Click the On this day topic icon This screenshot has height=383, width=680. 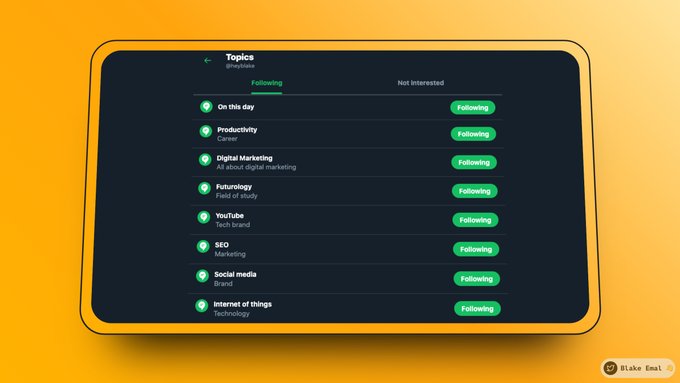click(x=206, y=107)
